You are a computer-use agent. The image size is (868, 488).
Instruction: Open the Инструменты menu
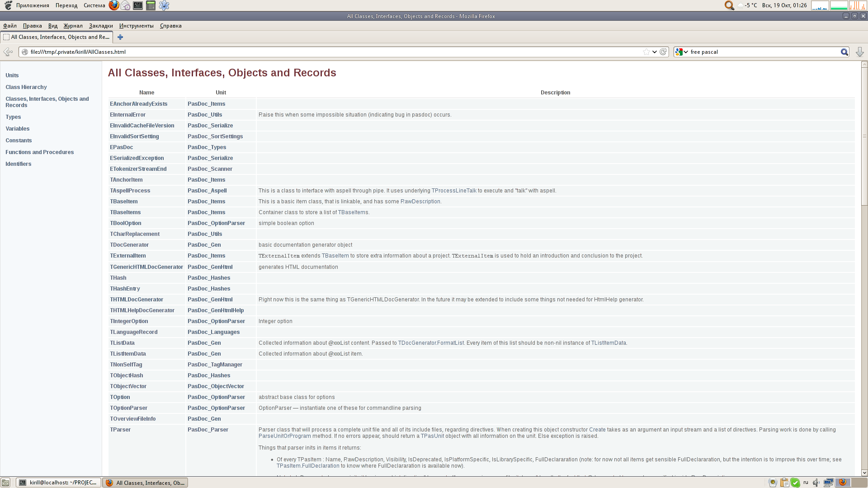click(136, 26)
